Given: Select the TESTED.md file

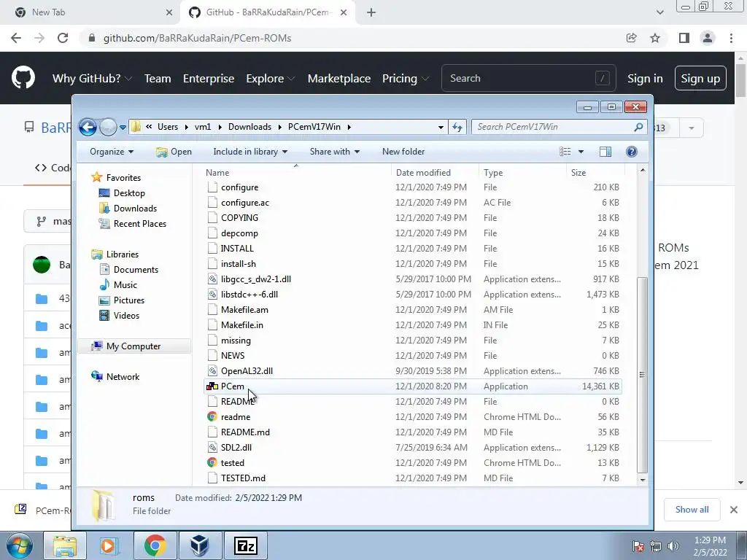Looking at the screenshot, I should (x=243, y=478).
